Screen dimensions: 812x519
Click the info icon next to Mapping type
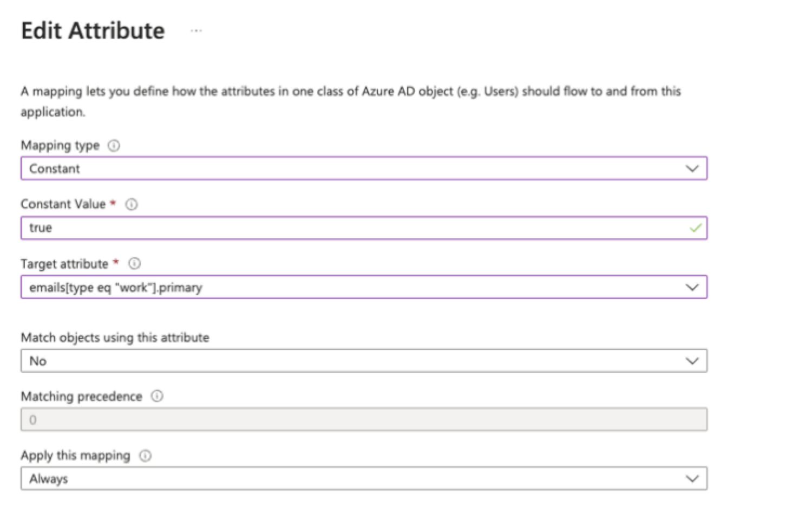point(114,146)
